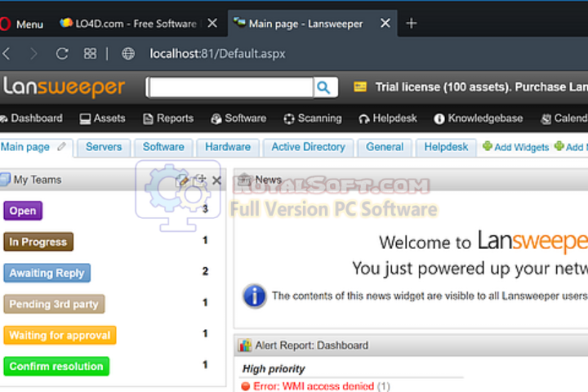Switch to the Servers tab

coord(104,147)
